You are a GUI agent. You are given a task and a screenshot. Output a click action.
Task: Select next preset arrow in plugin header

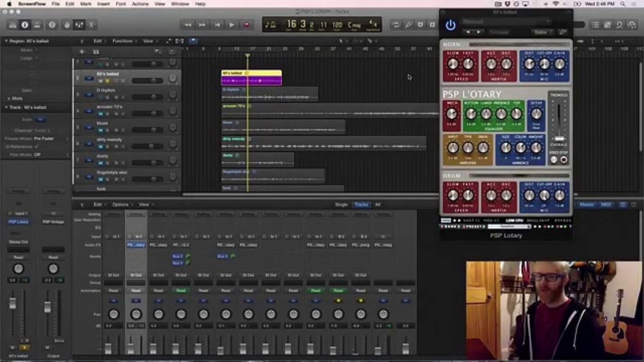click(x=479, y=32)
